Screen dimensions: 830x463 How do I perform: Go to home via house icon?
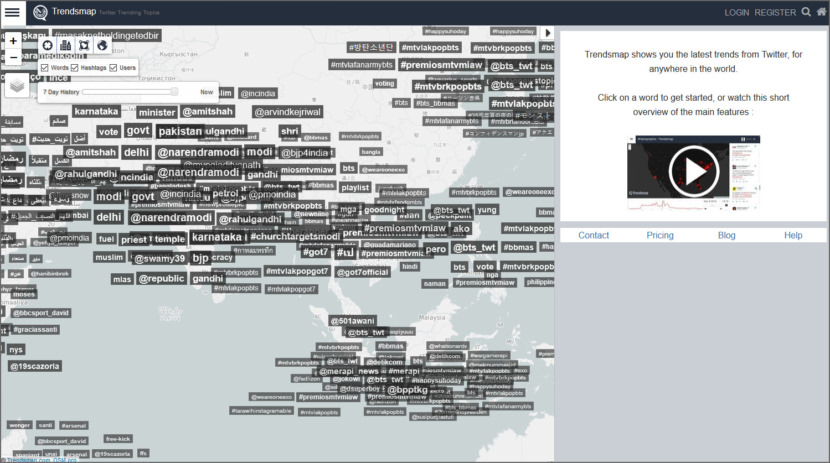[x=821, y=13]
